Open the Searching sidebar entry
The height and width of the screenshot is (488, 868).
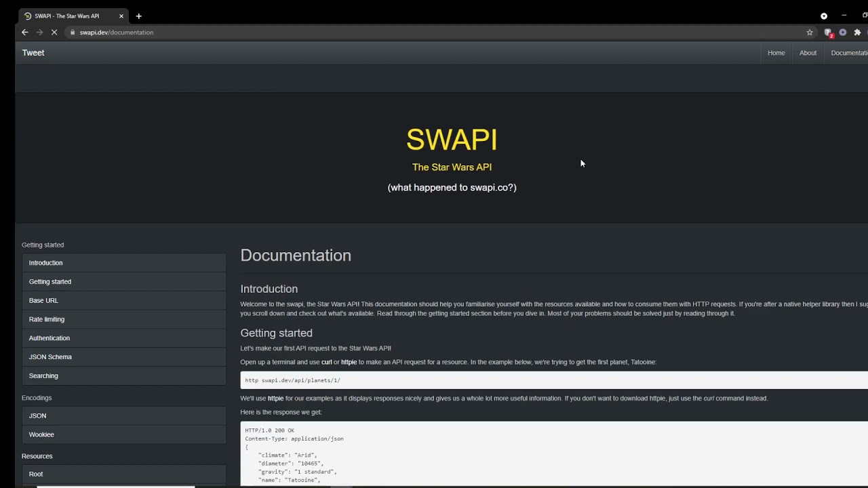pos(124,375)
